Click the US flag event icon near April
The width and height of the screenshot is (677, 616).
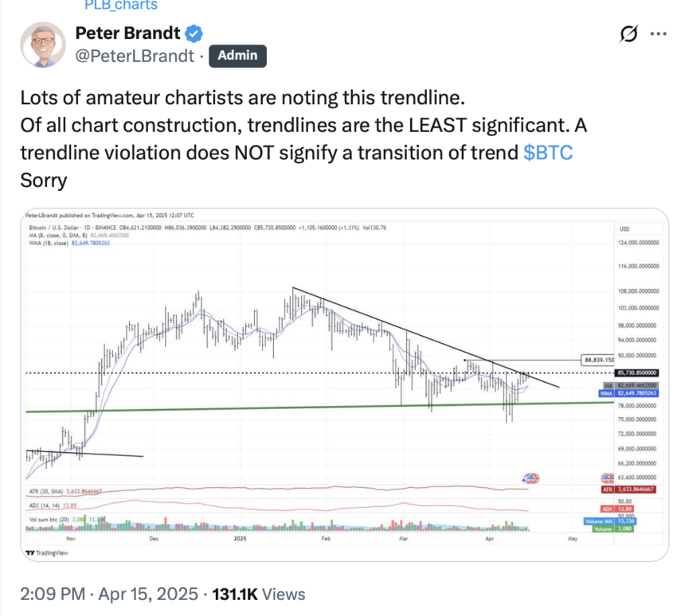click(x=531, y=478)
